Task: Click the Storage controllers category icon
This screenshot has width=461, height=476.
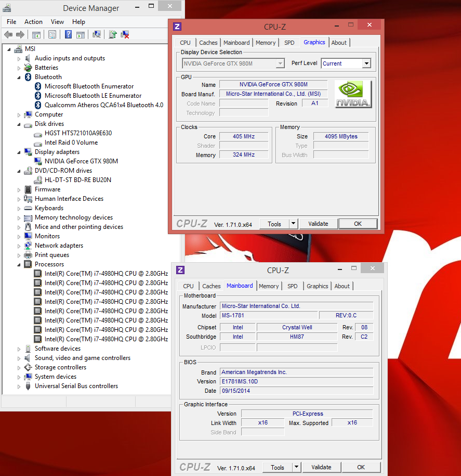Action: pyautogui.click(x=28, y=367)
